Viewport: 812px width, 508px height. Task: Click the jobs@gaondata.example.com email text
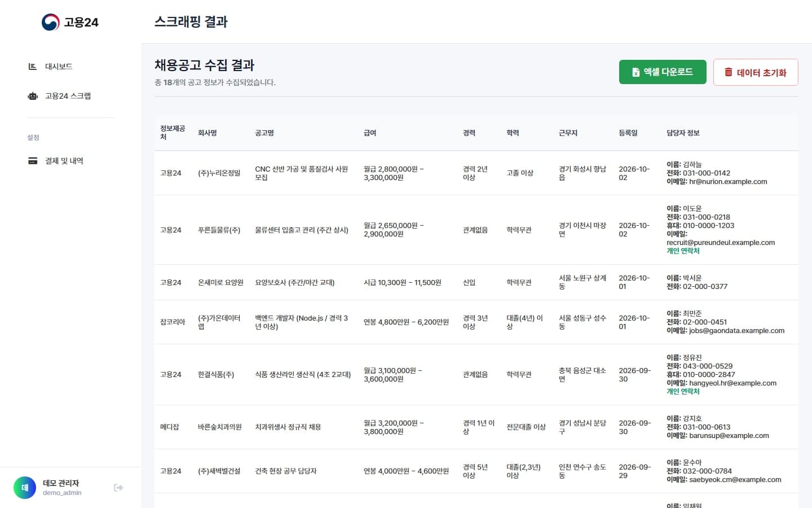click(736, 331)
